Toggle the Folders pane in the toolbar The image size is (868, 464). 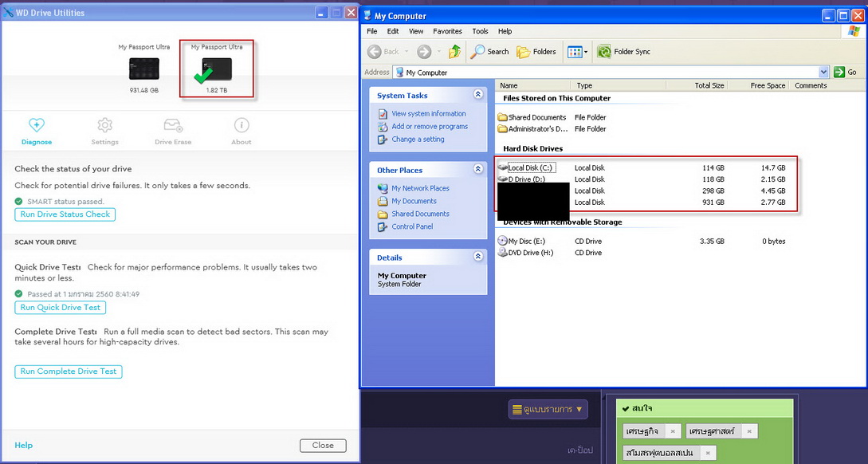pyautogui.click(x=536, y=52)
